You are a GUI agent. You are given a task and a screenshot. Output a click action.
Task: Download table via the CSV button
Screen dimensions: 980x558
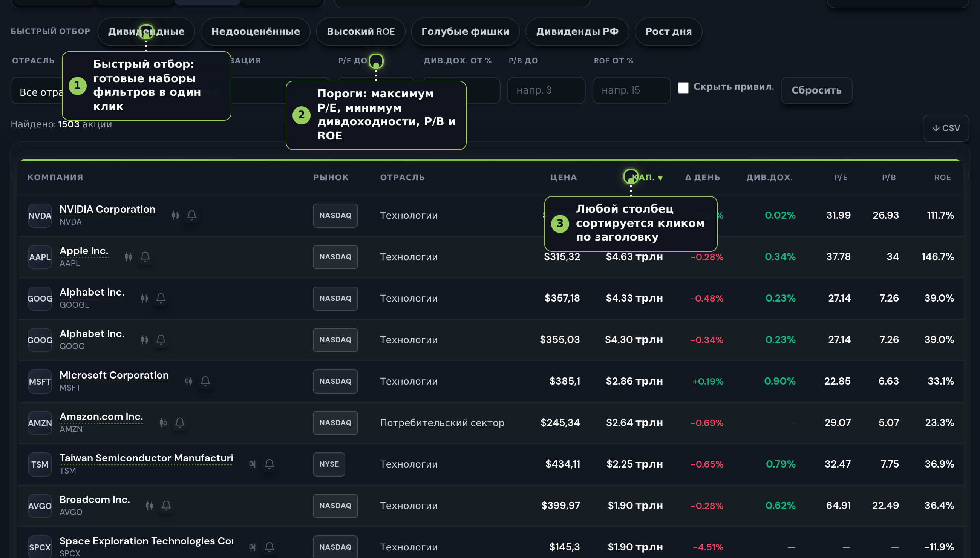pos(946,128)
